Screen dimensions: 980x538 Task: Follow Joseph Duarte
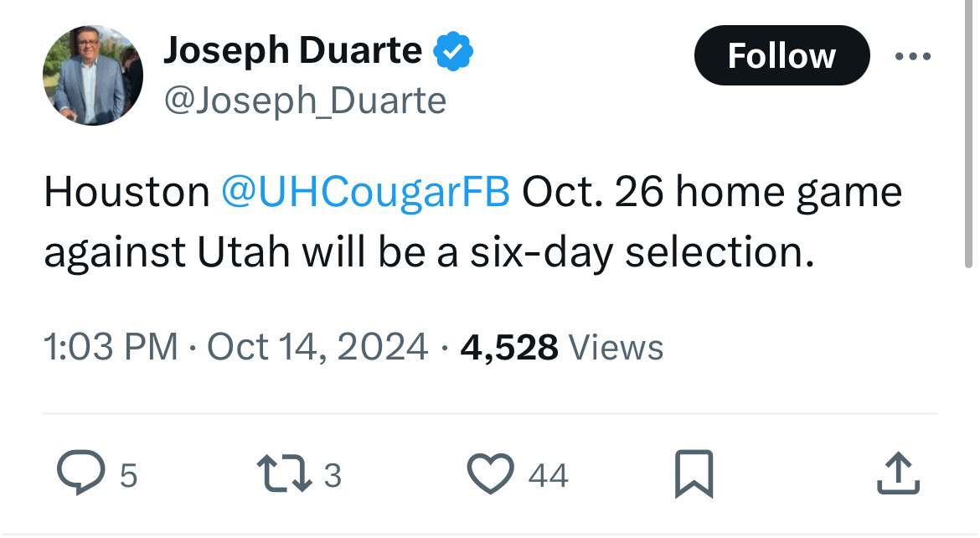(781, 56)
